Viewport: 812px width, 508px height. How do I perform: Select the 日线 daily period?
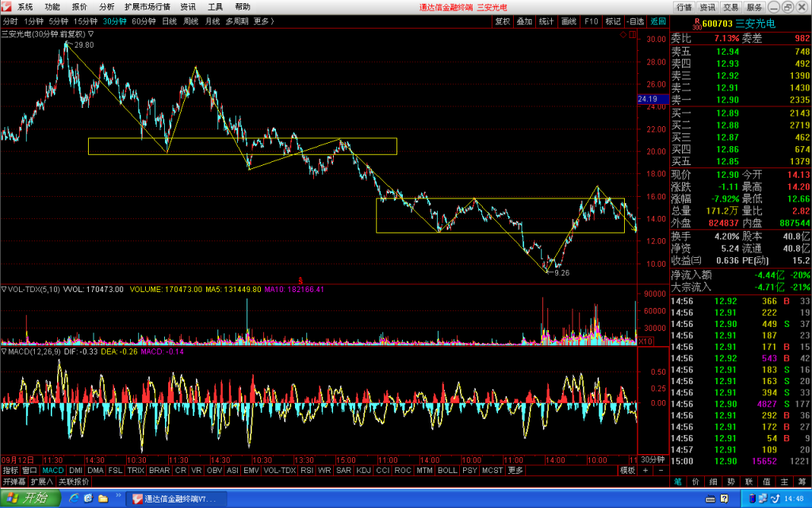coord(170,21)
